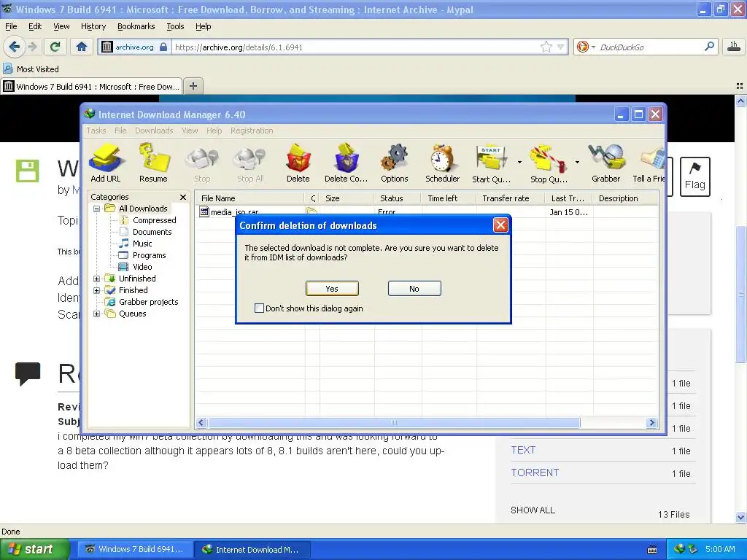Select the Grabber projects item
The width and height of the screenshot is (747, 560).
148,302
